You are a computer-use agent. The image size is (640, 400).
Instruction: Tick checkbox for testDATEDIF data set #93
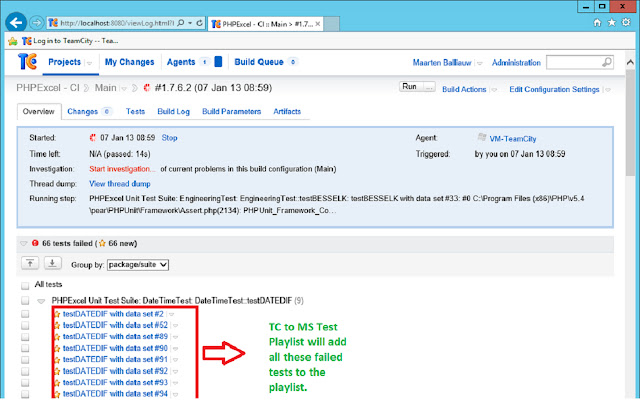[x=25, y=382]
